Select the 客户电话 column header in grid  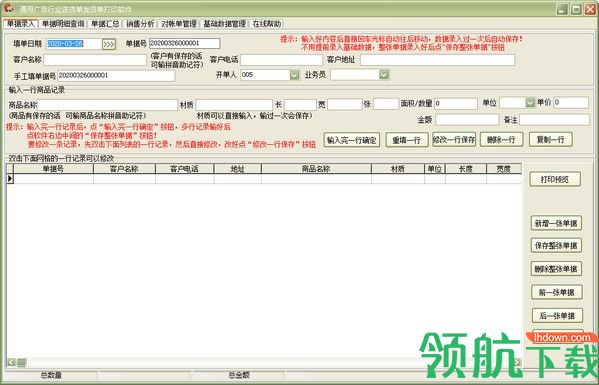(185, 169)
